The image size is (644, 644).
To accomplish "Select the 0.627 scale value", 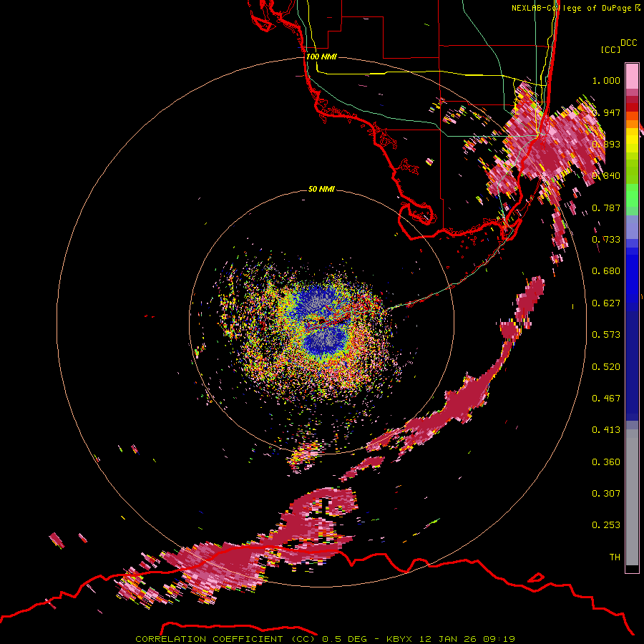I will (x=606, y=303).
